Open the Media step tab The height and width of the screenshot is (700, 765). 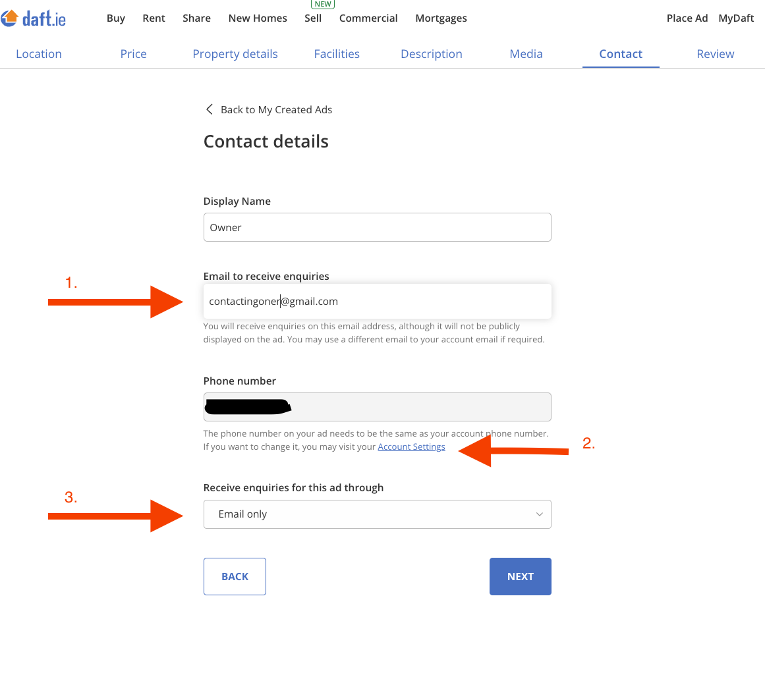click(526, 53)
